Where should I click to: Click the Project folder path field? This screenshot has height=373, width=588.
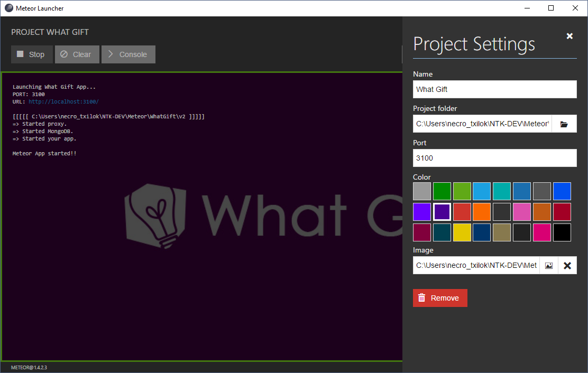482,124
